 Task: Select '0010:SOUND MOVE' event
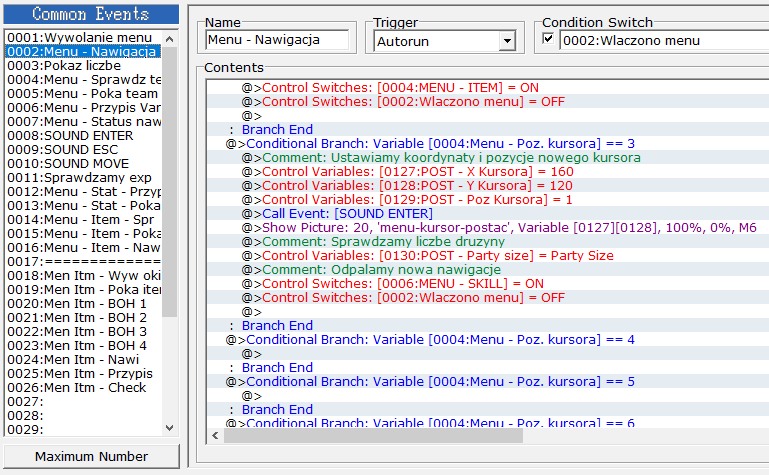(82, 163)
